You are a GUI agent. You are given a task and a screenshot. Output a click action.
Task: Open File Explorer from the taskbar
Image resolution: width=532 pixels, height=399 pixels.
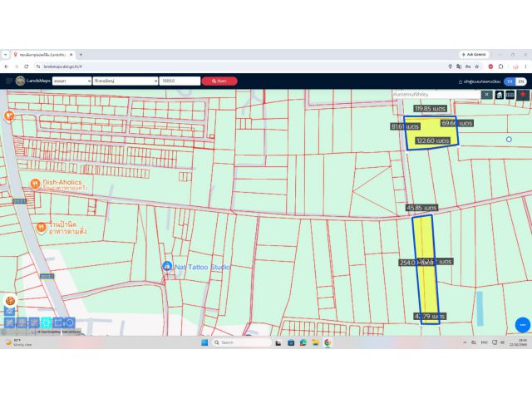(x=315, y=342)
